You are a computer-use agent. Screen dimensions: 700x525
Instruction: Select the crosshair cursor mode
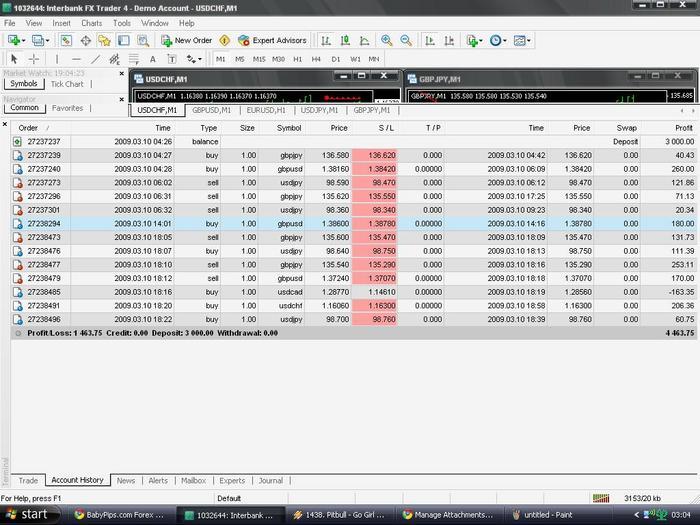[33, 59]
